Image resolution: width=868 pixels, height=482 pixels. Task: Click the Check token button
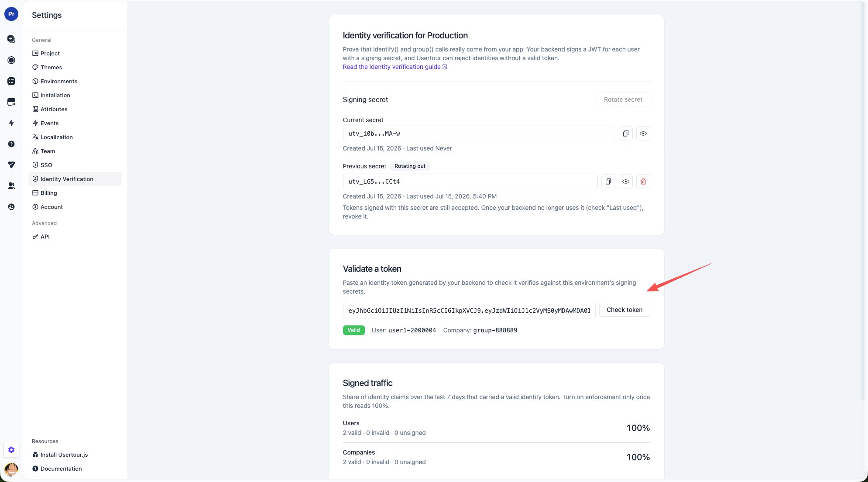point(624,310)
